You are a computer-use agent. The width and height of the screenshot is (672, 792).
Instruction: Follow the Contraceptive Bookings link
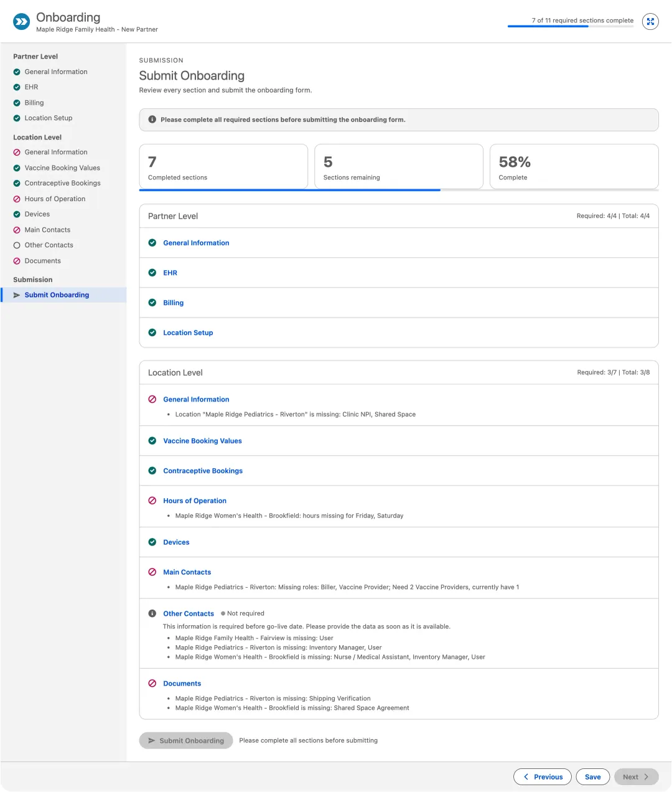pyautogui.click(x=203, y=471)
